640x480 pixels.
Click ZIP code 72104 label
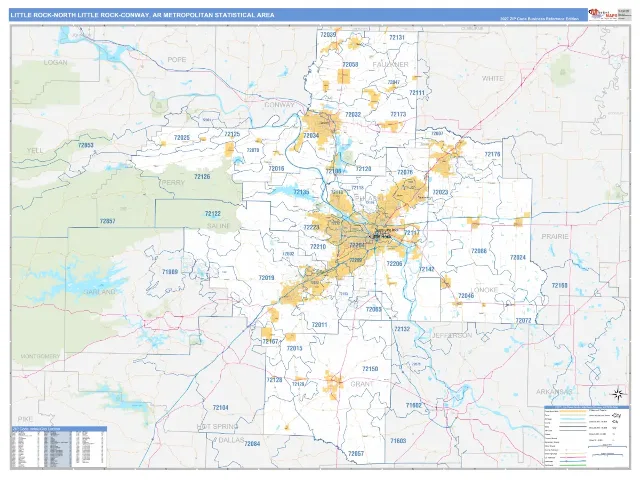(x=220, y=407)
